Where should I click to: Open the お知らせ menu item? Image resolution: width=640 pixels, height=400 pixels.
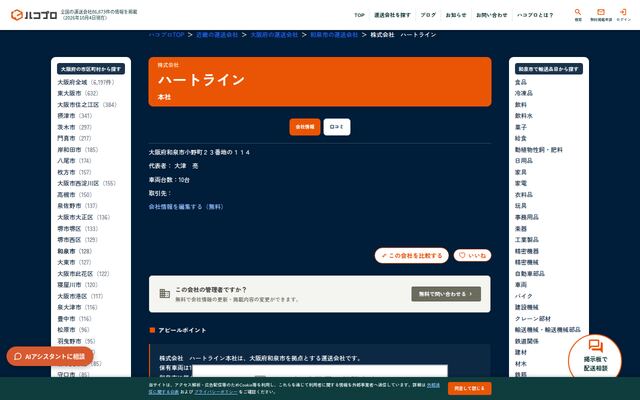click(456, 15)
